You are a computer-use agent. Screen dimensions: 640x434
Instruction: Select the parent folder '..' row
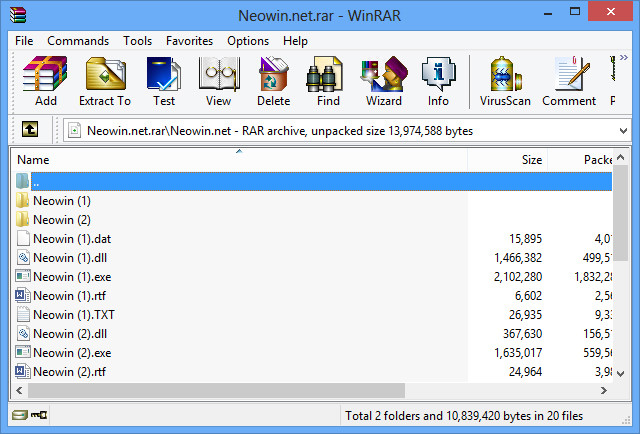313,182
